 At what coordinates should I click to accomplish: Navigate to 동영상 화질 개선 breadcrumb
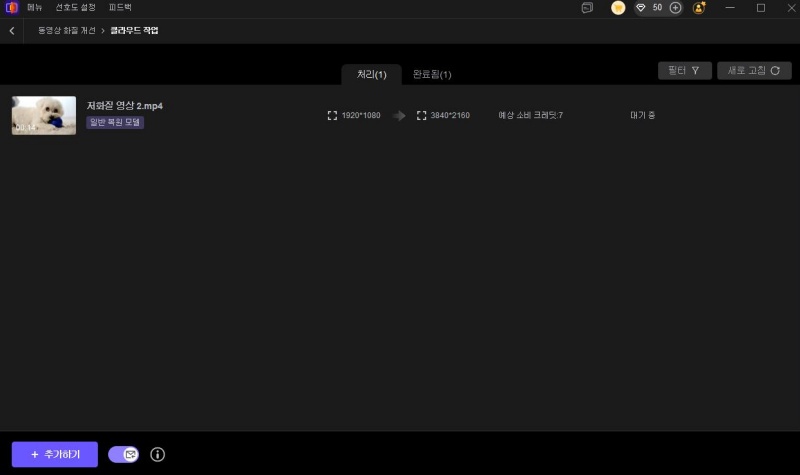(66, 31)
